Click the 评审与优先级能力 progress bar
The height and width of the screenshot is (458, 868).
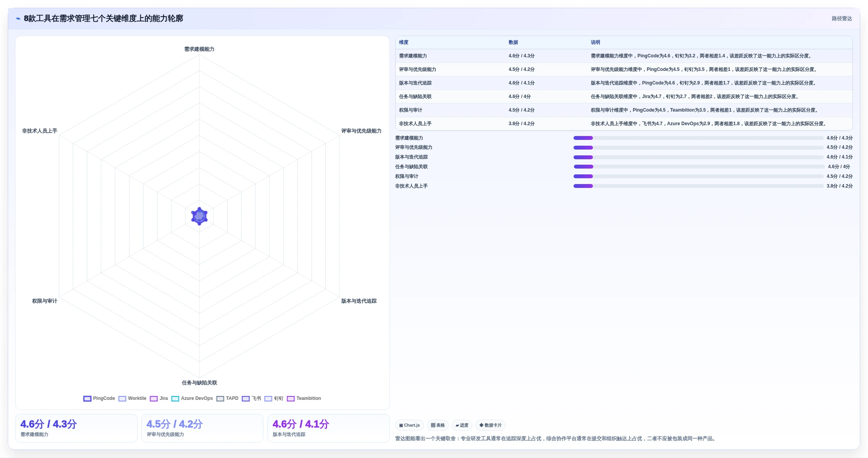tap(698, 148)
